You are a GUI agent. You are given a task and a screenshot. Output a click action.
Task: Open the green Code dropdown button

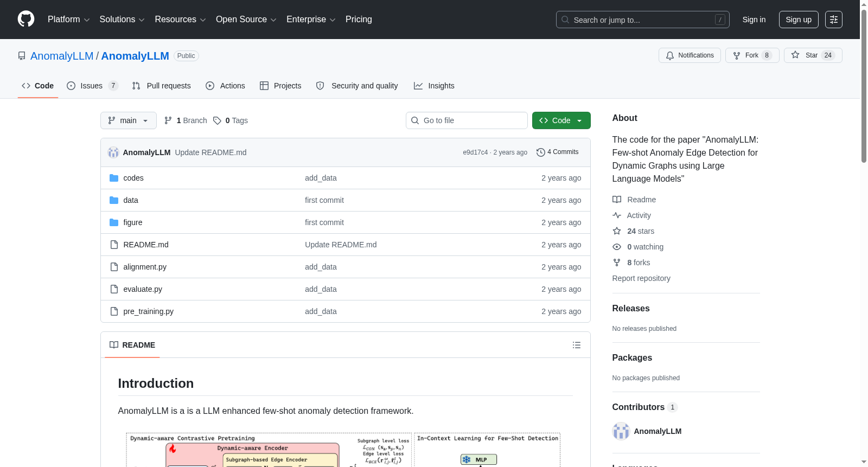click(561, 120)
